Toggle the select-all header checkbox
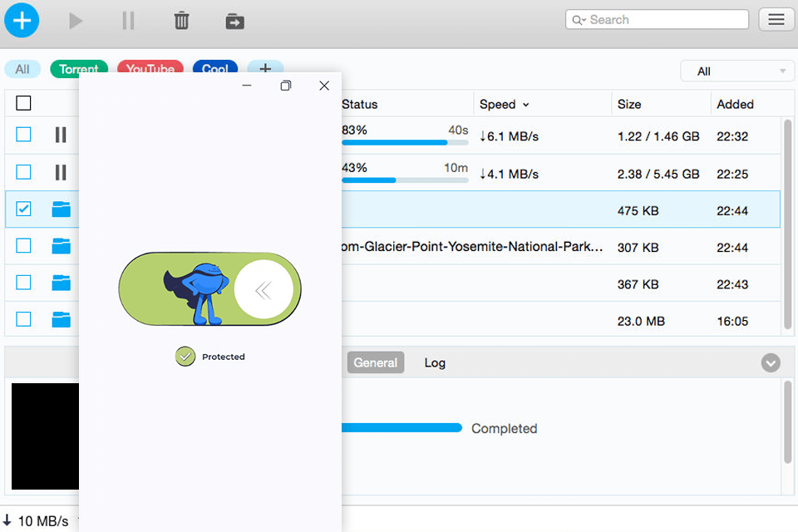Image resolution: width=798 pixels, height=532 pixels. tap(23, 103)
